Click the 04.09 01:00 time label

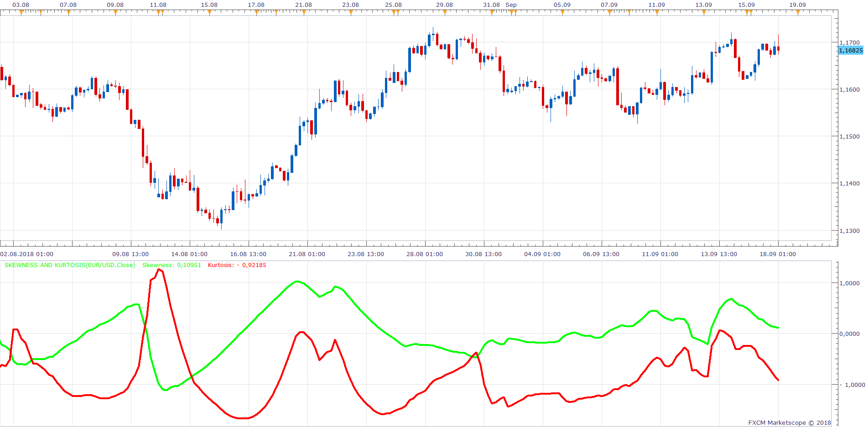[542, 254]
